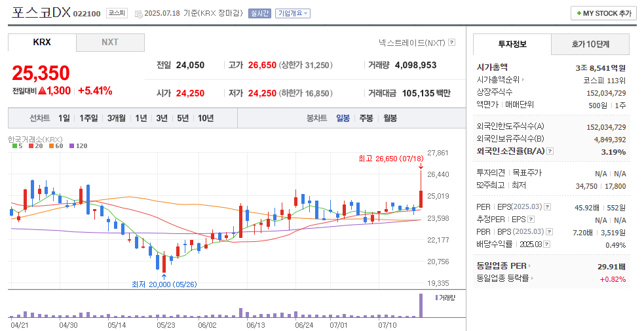
Task: Switch to the KRX tab
Action: click(42, 43)
